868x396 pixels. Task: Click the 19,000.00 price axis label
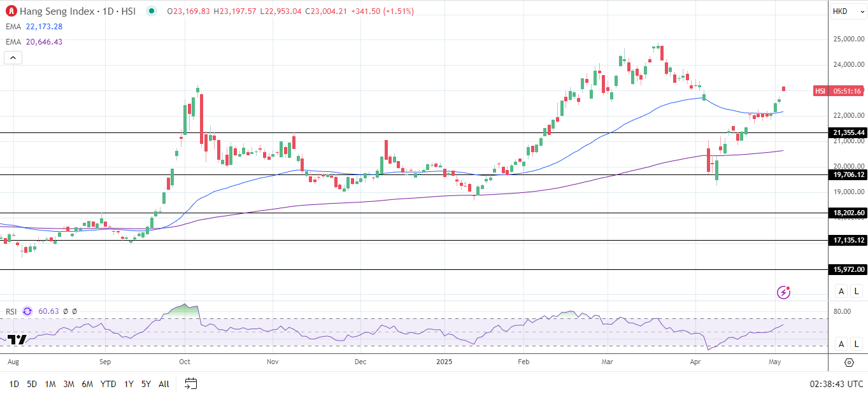(x=848, y=192)
